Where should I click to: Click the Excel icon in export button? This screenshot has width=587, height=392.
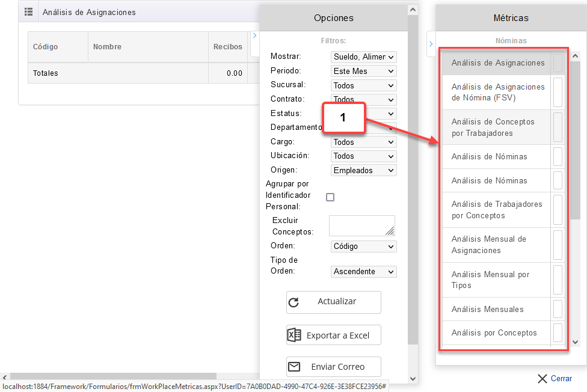click(293, 335)
